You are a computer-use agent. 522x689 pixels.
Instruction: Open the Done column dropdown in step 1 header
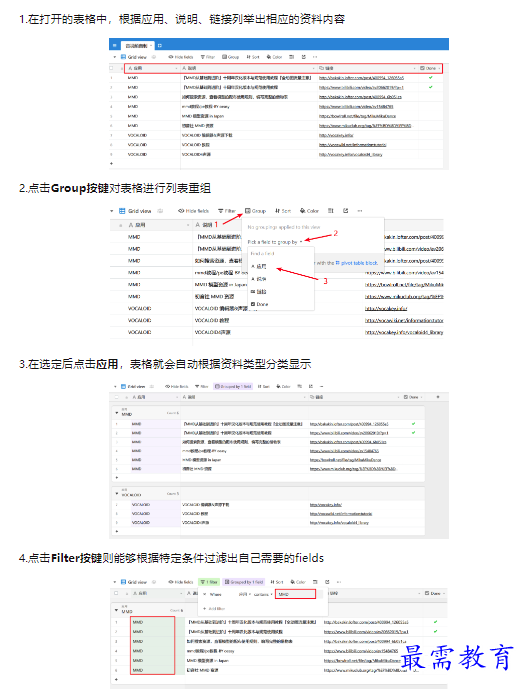point(439,69)
